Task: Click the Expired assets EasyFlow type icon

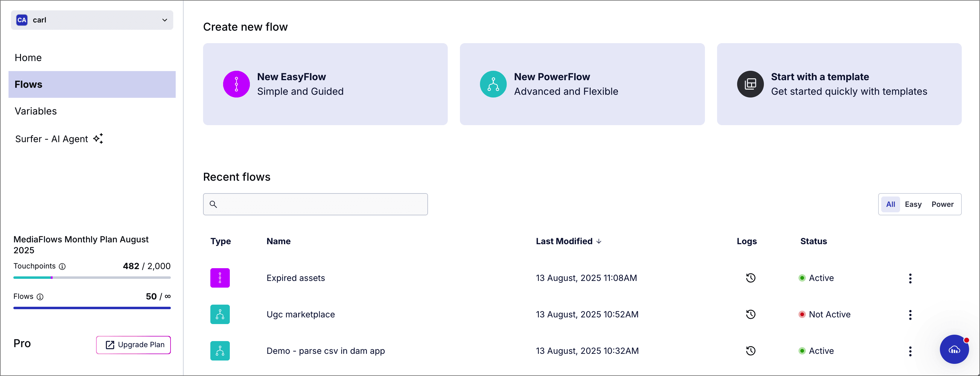Action: click(220, 278)
